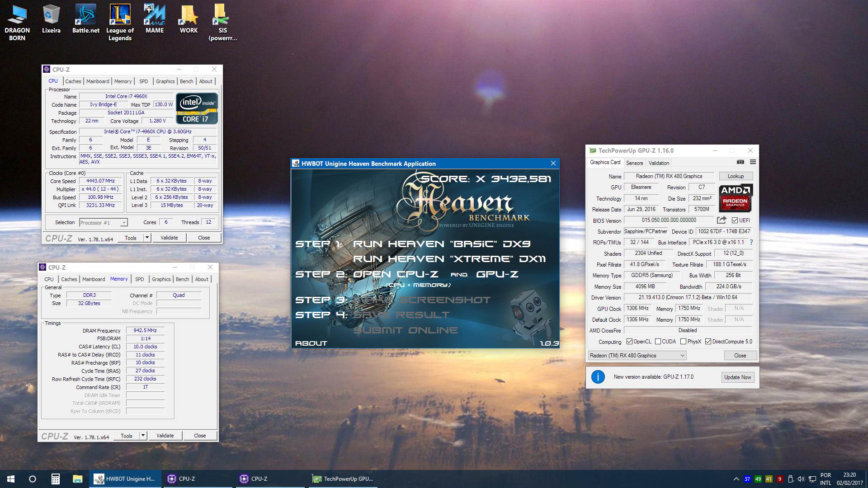Click the red tray temperature icon showing 9
The image size is (868, 488).
pos(779,479)
